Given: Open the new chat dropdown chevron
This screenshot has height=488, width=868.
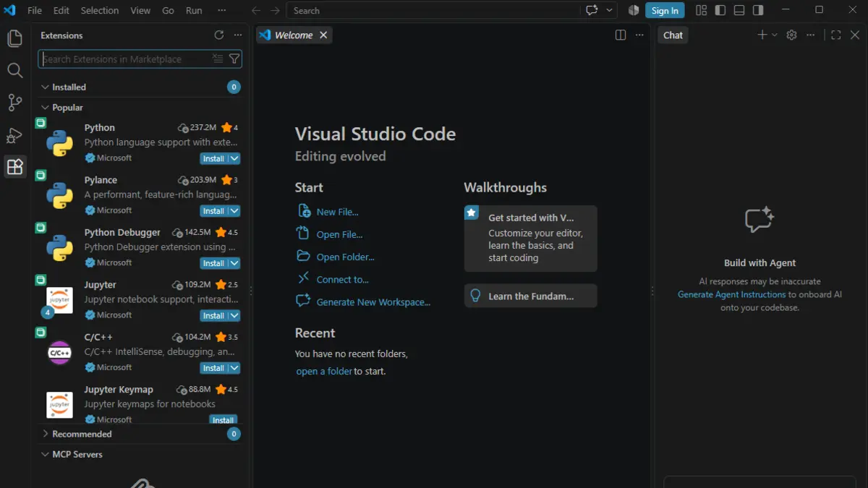Looking at the screenshot, I should click(x=775, y=35).
